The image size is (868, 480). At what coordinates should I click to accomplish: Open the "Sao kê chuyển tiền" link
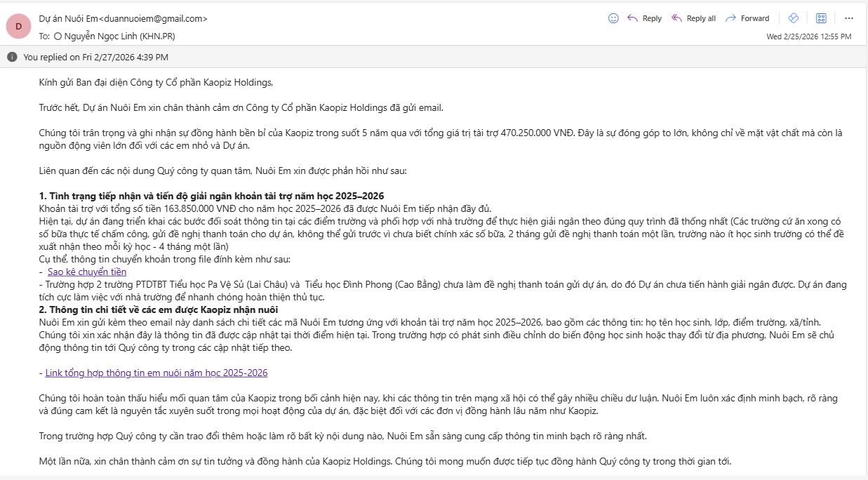(x=87, y=272)
